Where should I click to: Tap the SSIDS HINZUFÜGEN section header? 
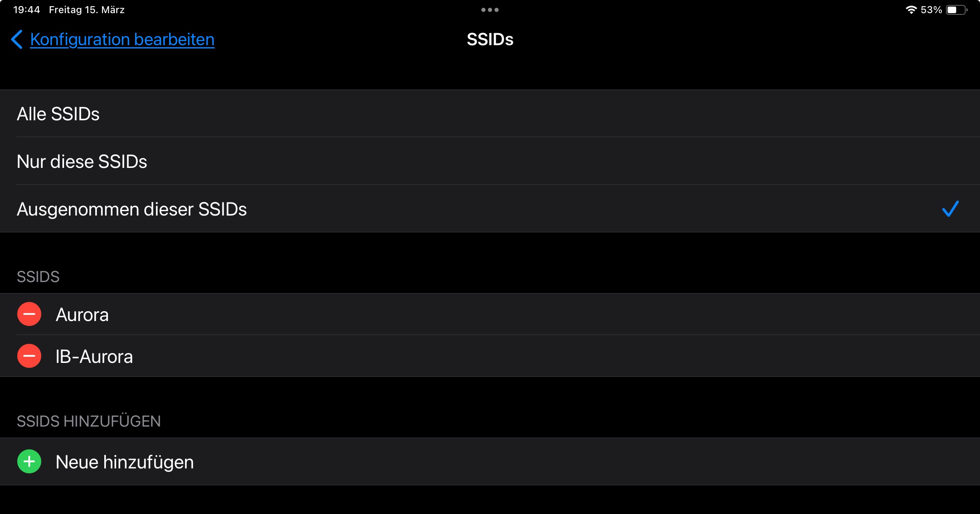[89, 421]
